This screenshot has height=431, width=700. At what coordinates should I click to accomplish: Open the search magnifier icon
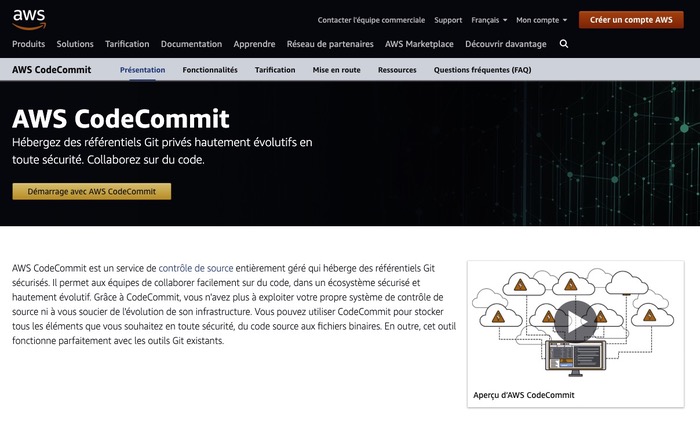pyautogui.click(x=564, y=44)
